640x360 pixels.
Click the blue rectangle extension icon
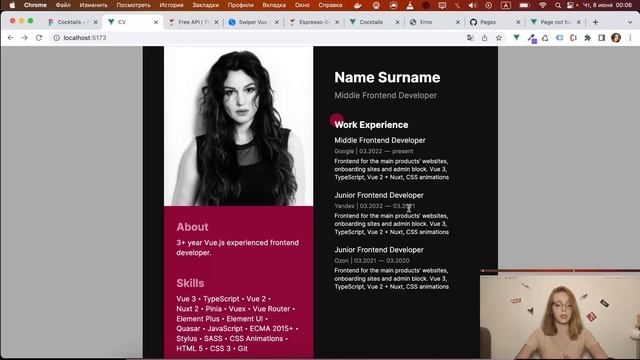pyautogui.click(x=560, y=38)
